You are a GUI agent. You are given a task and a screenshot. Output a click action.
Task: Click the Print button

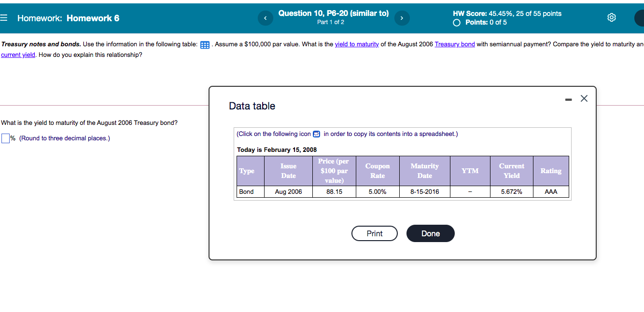coord(375,233)
